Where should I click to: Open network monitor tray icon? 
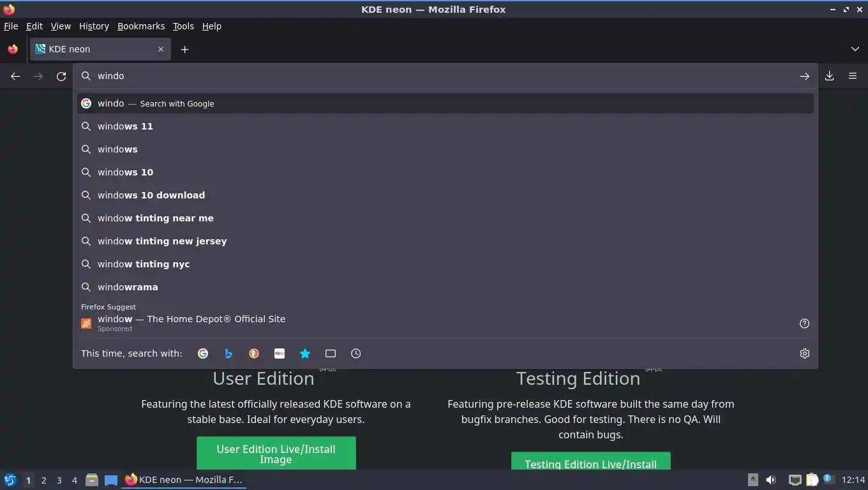pos(795,480)
